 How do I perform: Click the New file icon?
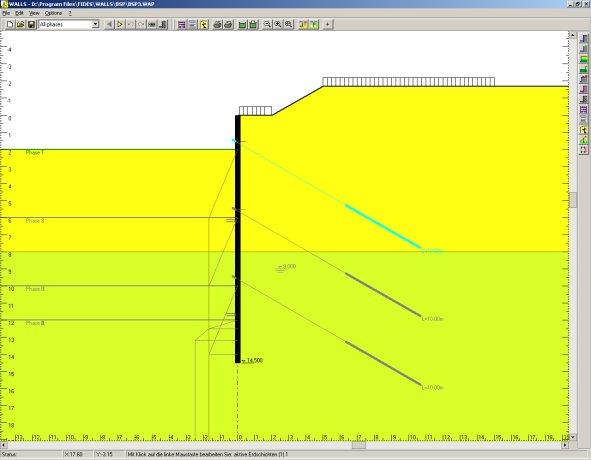[10, 25]
